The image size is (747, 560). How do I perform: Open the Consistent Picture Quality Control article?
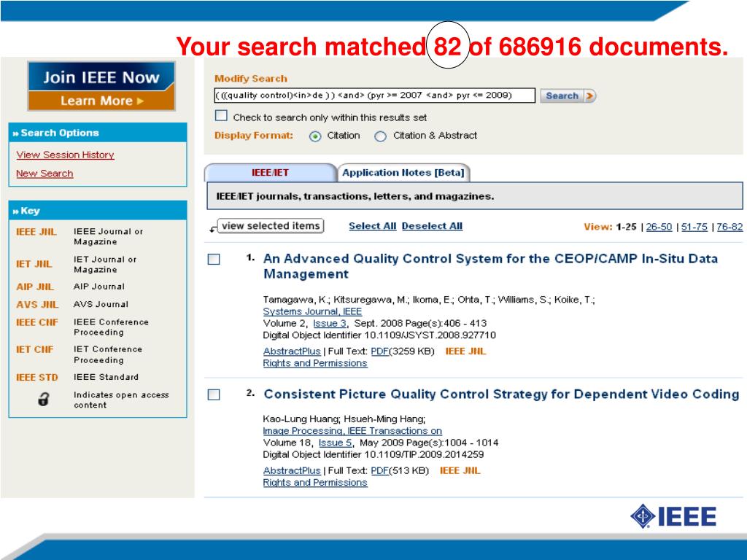pos(501,394)
